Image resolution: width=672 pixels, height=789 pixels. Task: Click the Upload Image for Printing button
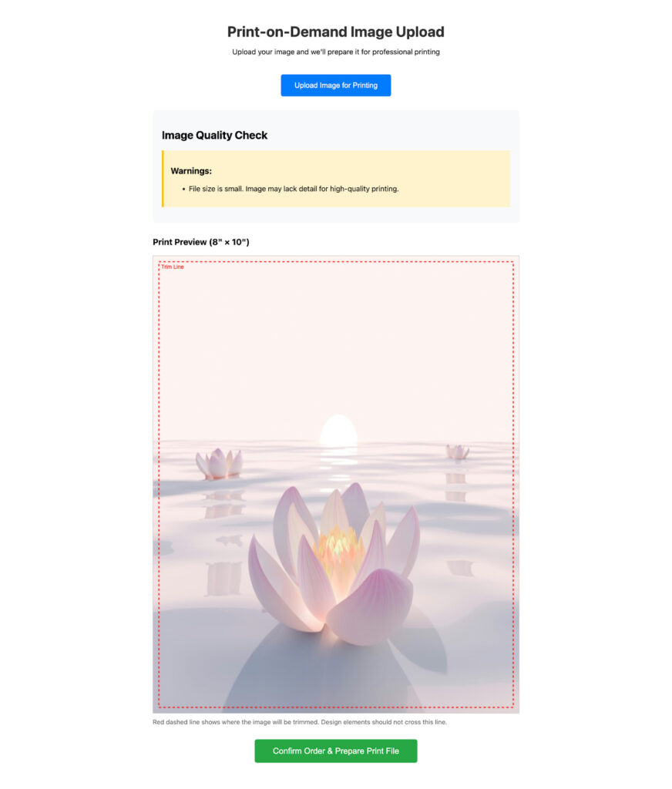[x=336, y=86]
